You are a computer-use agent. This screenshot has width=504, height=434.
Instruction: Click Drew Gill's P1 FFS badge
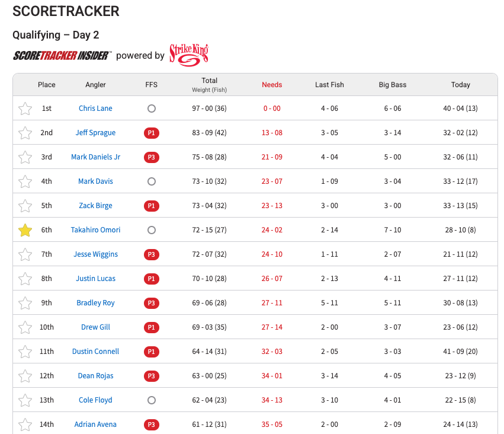(152, 327)
